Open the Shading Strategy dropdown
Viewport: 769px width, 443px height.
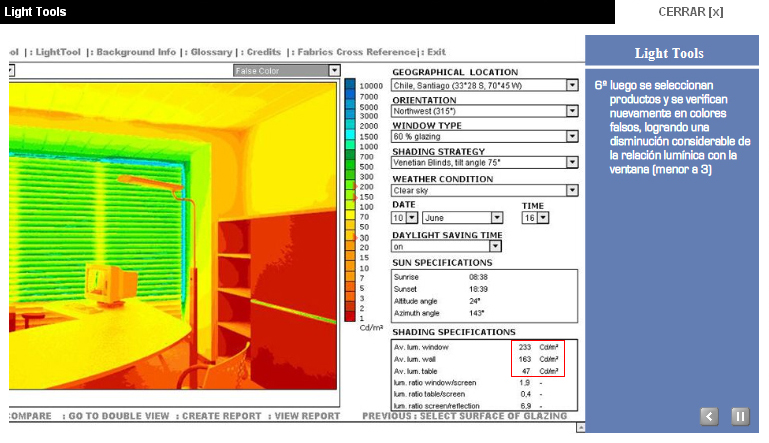(x=572, y=162)
